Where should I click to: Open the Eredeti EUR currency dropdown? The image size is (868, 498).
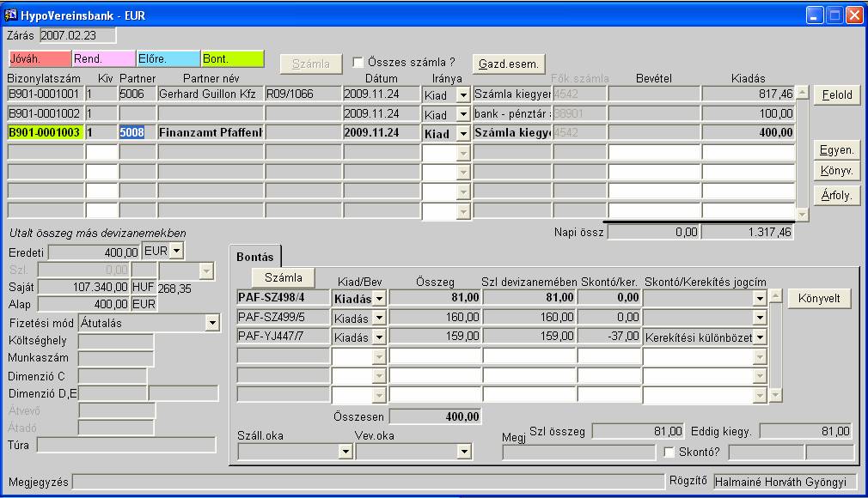[x=176, y=251]
